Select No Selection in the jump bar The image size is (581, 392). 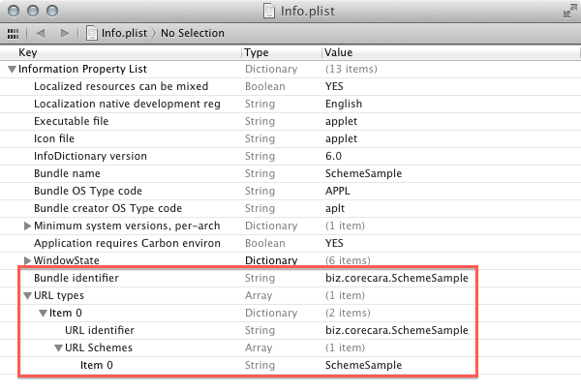coord(192,33)
